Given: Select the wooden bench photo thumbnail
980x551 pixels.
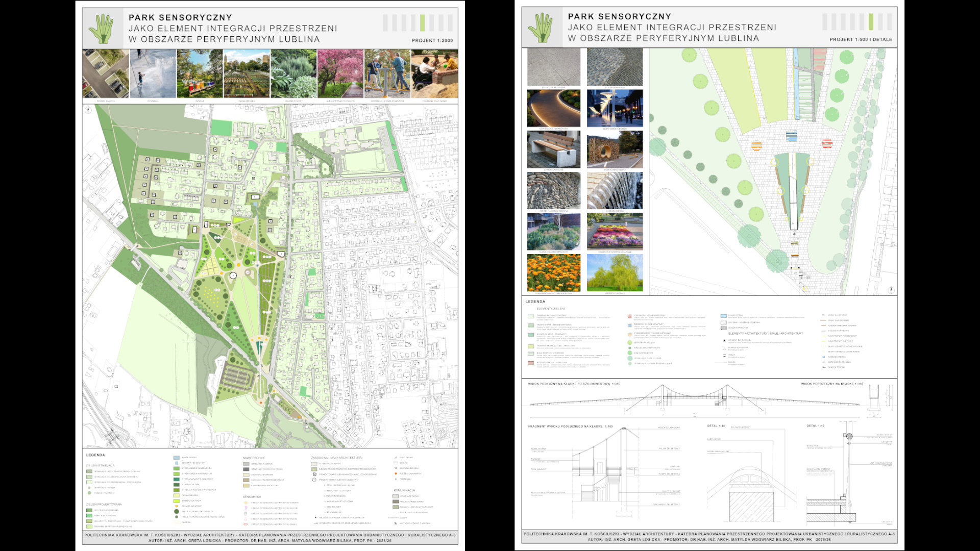Looking at the screenshot, I should pyautogui.click(x=553, y=149).
